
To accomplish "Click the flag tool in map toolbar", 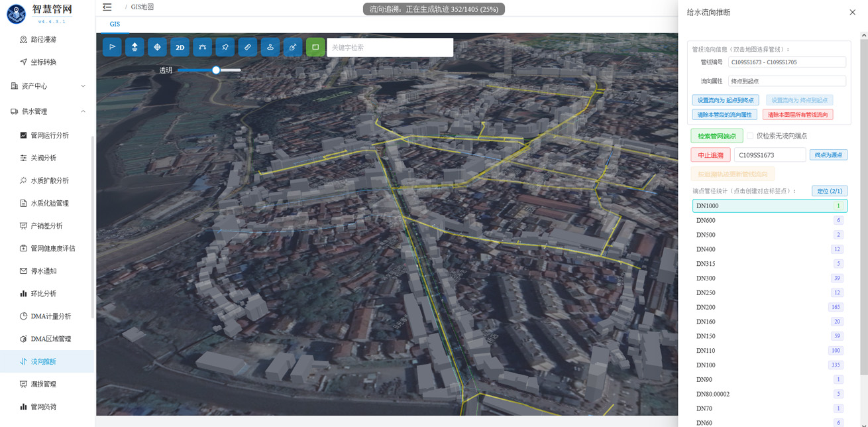I will click(112, 47).
